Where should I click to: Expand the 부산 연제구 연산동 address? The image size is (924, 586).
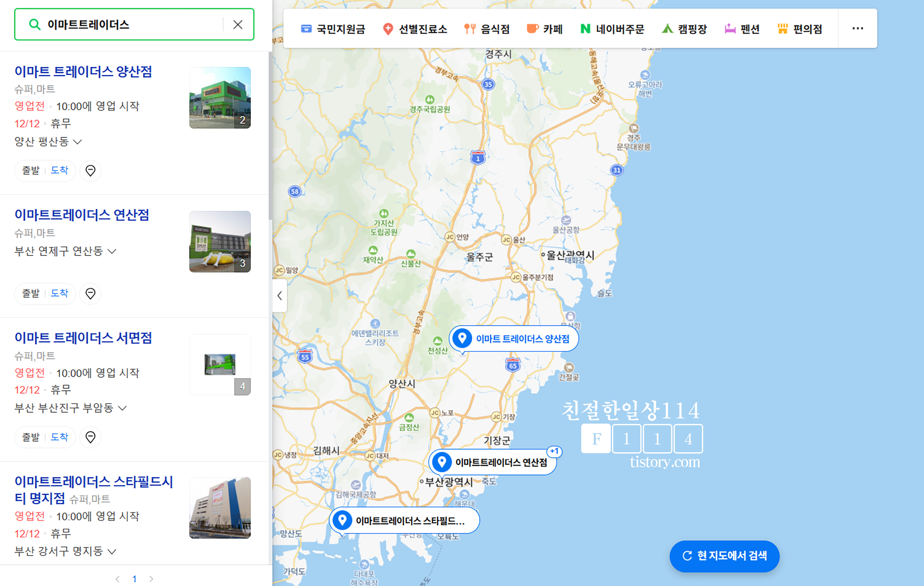pos(112,251)
